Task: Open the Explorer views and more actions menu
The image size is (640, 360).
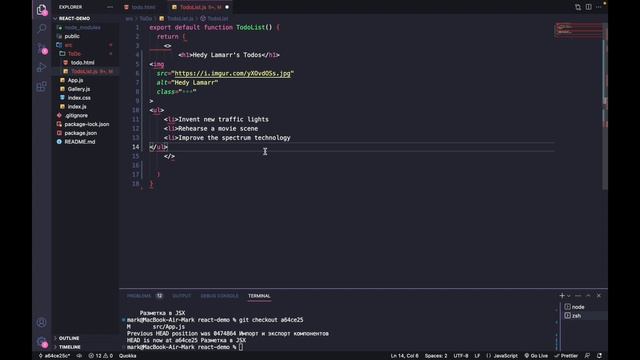Action: click(x=110, y=7)
